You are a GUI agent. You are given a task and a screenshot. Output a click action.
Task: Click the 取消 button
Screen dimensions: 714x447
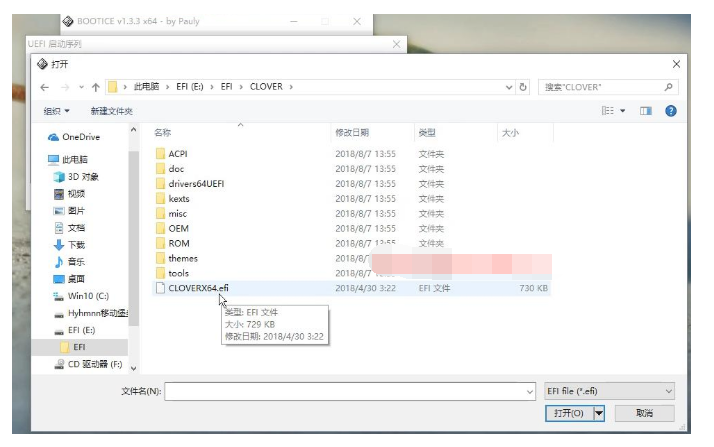pos(644,413)
